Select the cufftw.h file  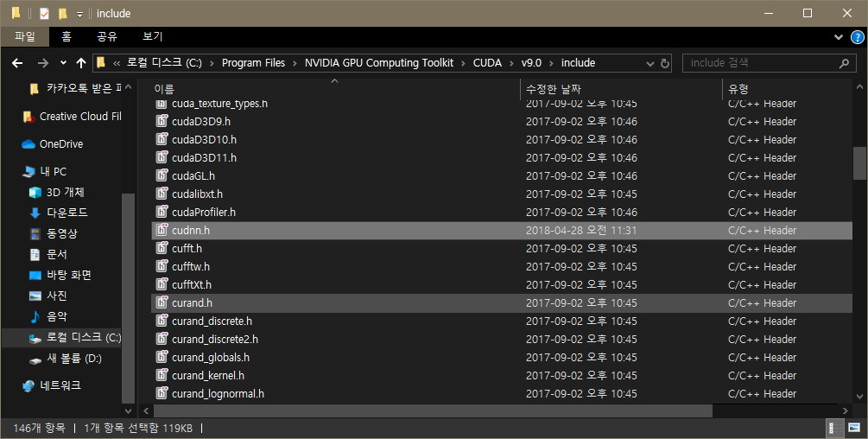click(x=502, y=266)
